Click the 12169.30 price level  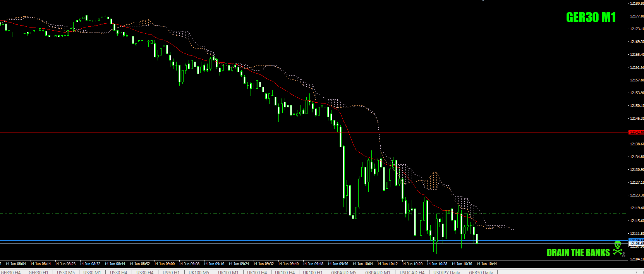[637, 41]
